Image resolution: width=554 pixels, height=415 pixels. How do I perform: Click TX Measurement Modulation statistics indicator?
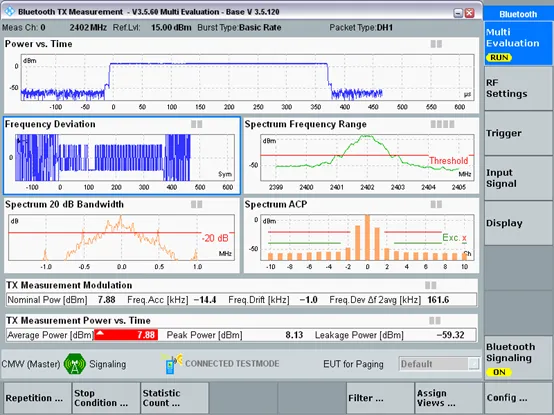pyautogui.click(x=430, y=285)
